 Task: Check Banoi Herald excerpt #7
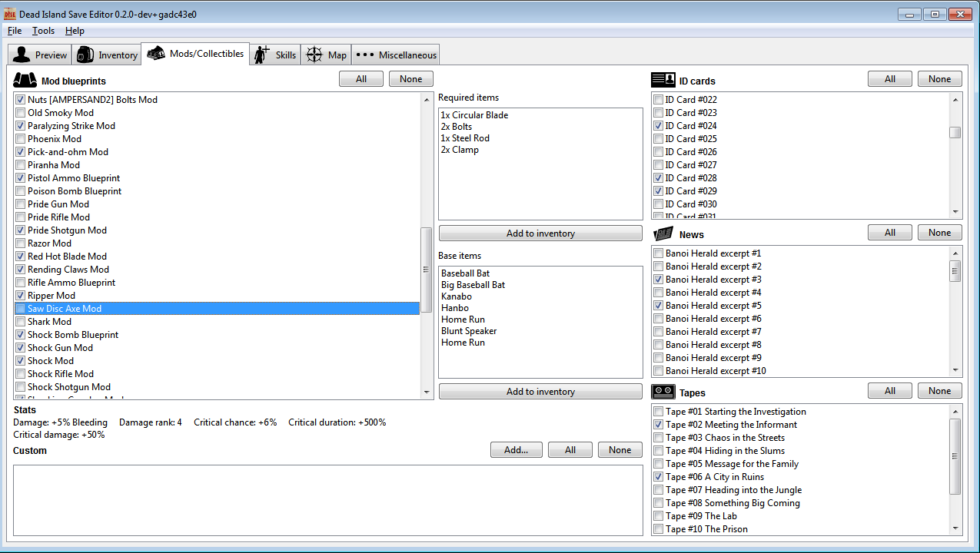pos(659,332)
